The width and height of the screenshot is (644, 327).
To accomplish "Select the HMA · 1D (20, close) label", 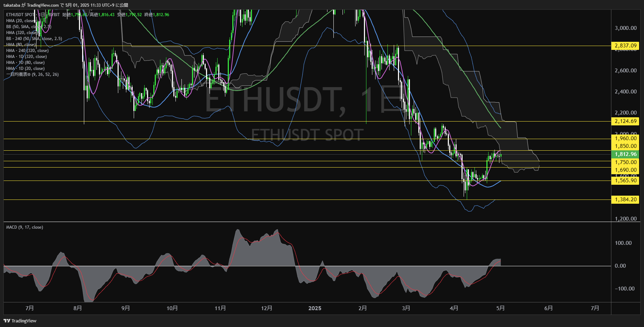I will [25, 68].
